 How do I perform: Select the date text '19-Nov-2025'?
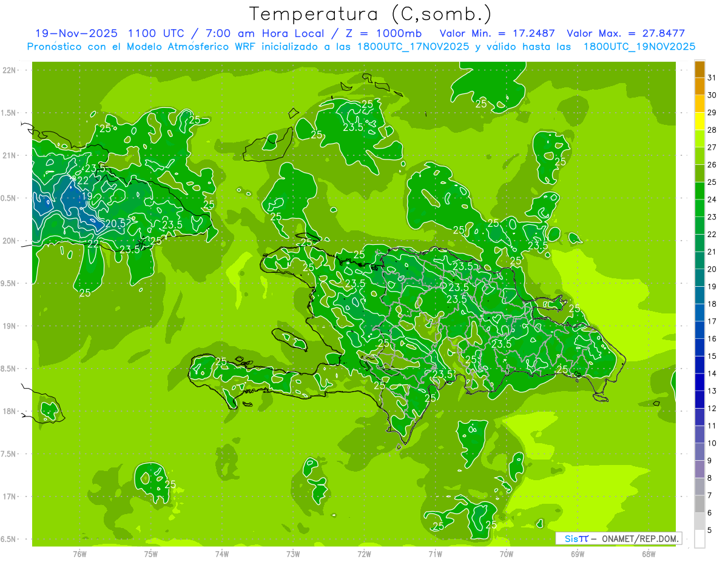(x=76, y=33)
